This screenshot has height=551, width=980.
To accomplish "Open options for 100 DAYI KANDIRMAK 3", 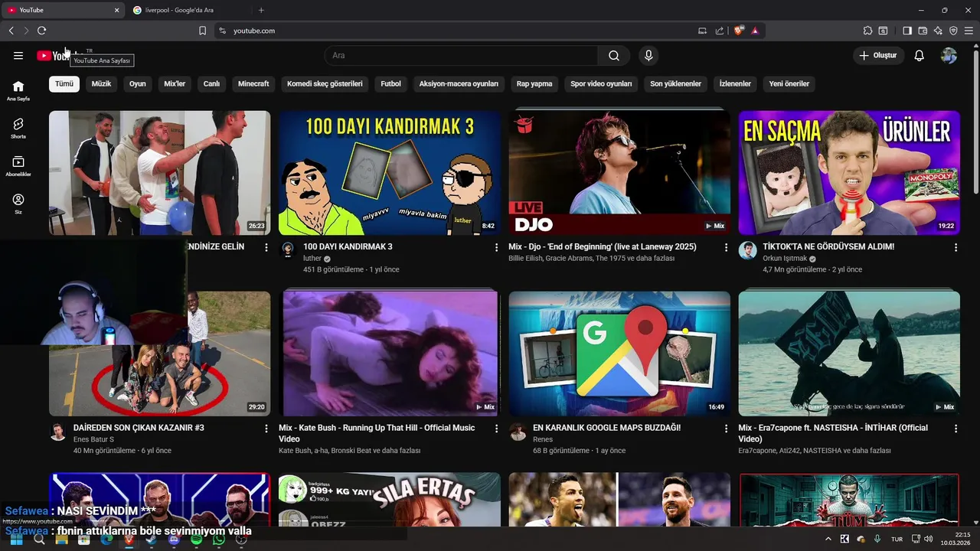I will [496, 247].
